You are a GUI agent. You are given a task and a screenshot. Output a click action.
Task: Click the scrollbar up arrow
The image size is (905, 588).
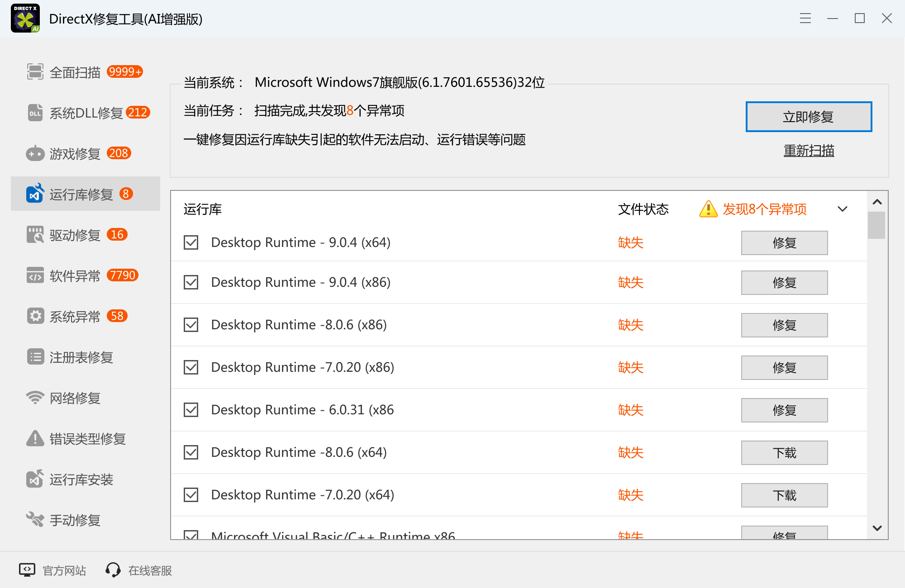(x=877, y=202)
